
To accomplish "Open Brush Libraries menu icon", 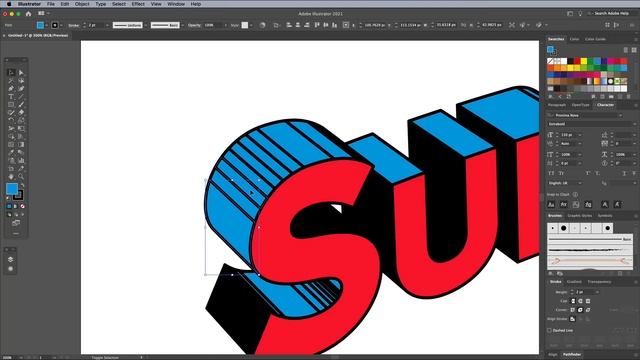I will click(551, 273).
